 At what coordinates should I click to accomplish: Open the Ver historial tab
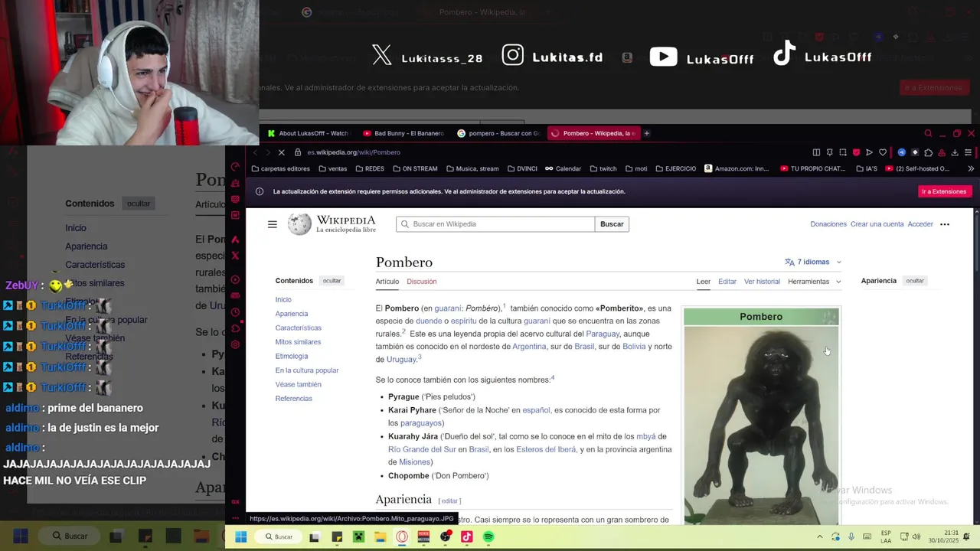762,282
